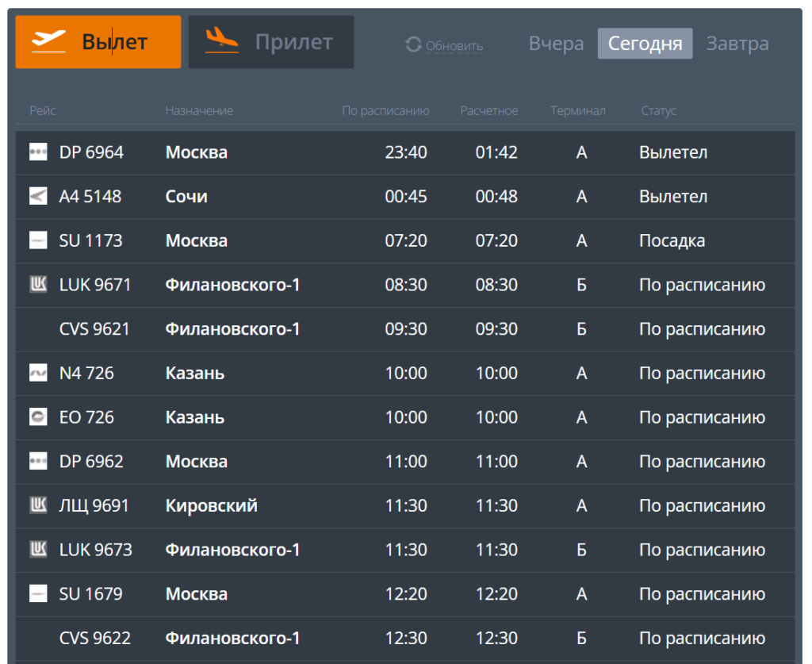
Task: Click estimated time 01:42
Action: [496, 152]
